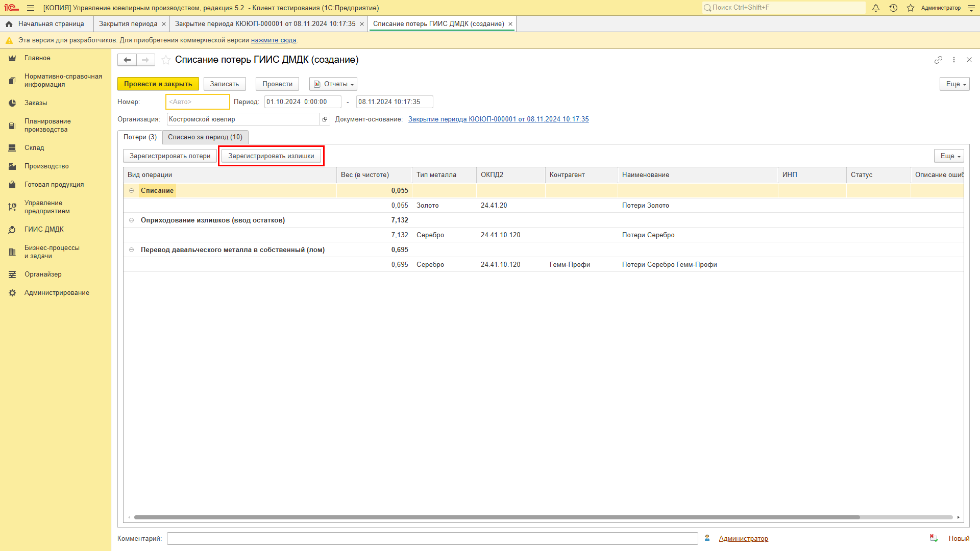
Task: Open Администрирование gear icon
Action: point(12,293)
